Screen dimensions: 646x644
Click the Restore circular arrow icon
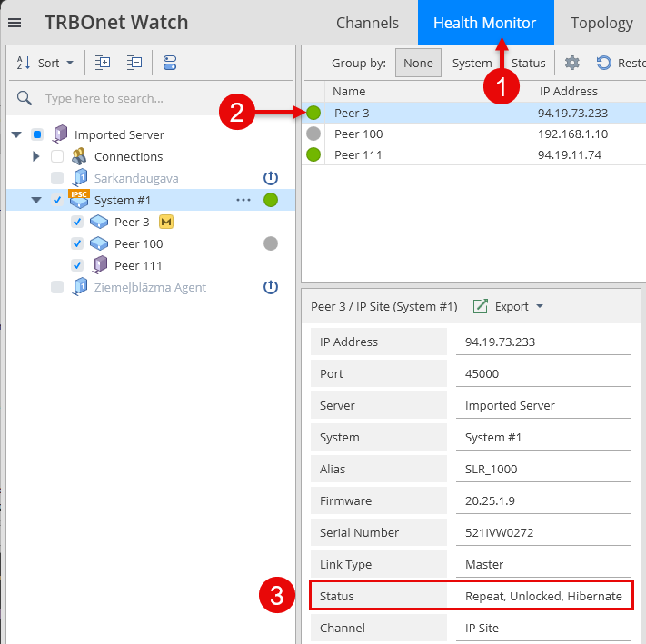click(x=603, y=63)
